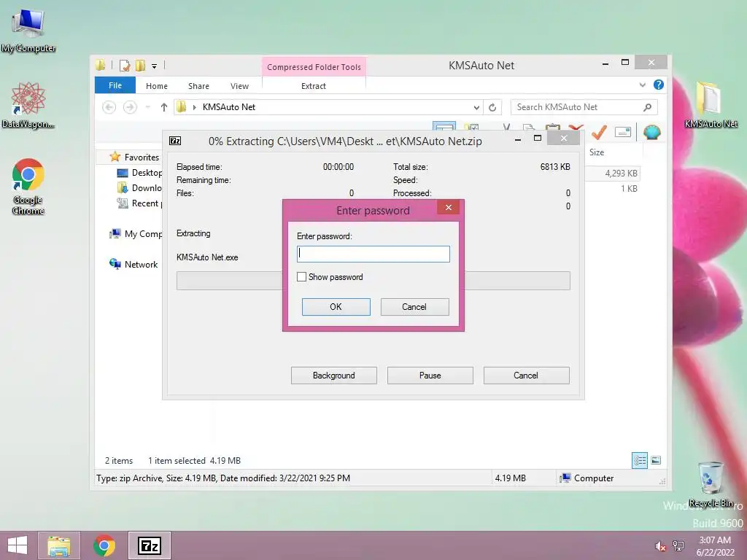Click the properties card toolbar icon
The height and width of the screenshot is (560, 747).
point(623,132)
